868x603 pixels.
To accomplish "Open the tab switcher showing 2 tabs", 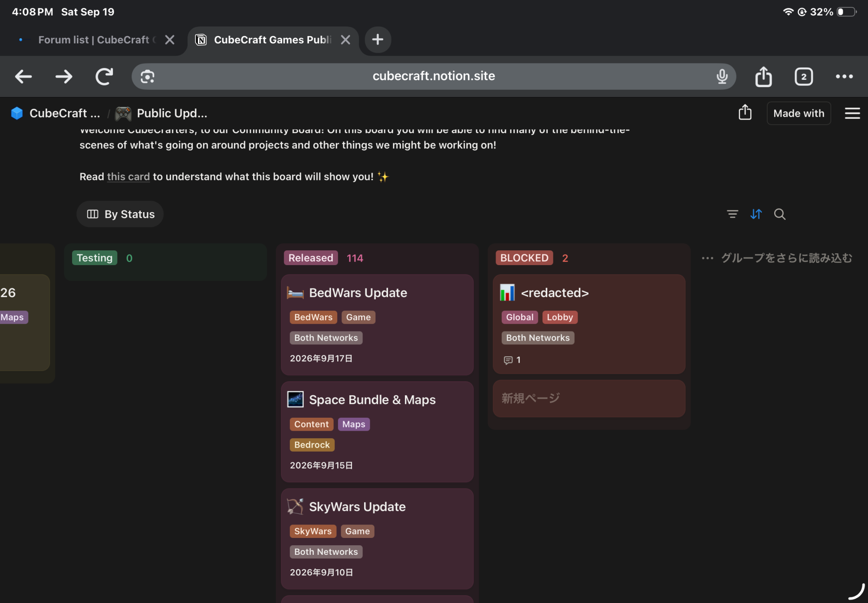I will pos(804,77).
